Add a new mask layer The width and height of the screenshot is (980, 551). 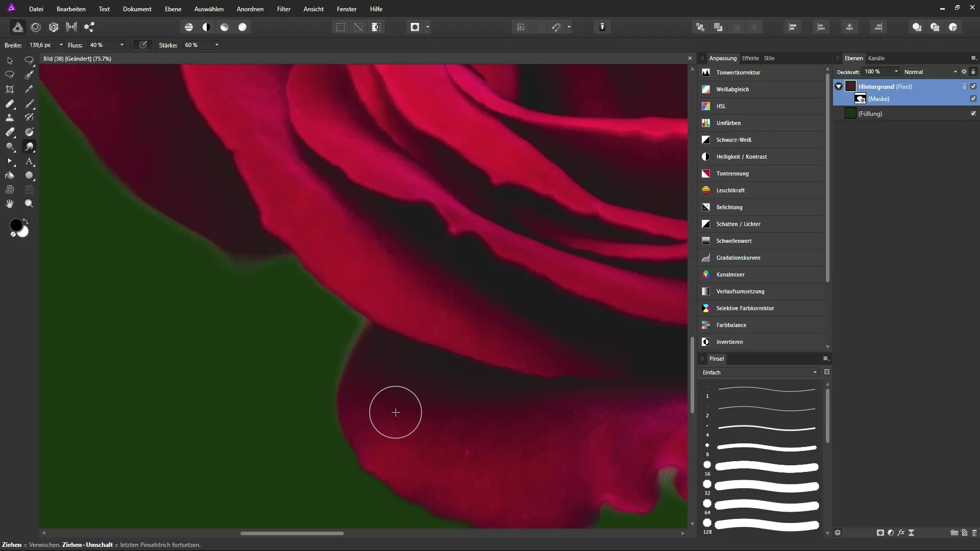pyautogui.click(x=880, y=533)
